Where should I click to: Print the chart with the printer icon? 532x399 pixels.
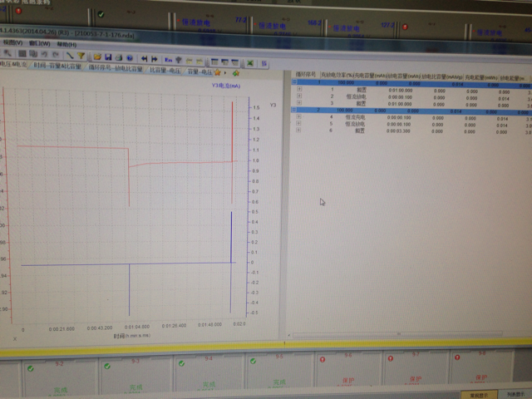coord(119,57)
